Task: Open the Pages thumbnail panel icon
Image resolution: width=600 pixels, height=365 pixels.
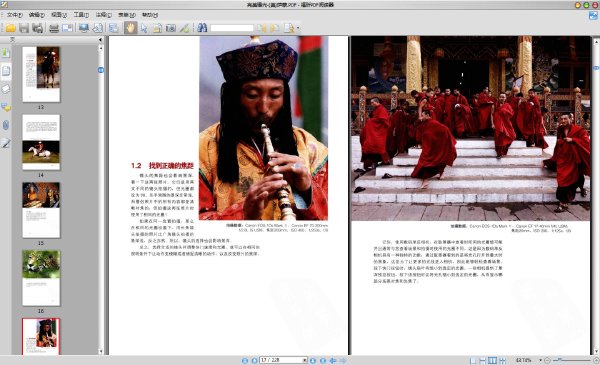Action: [x=6, y=71]
